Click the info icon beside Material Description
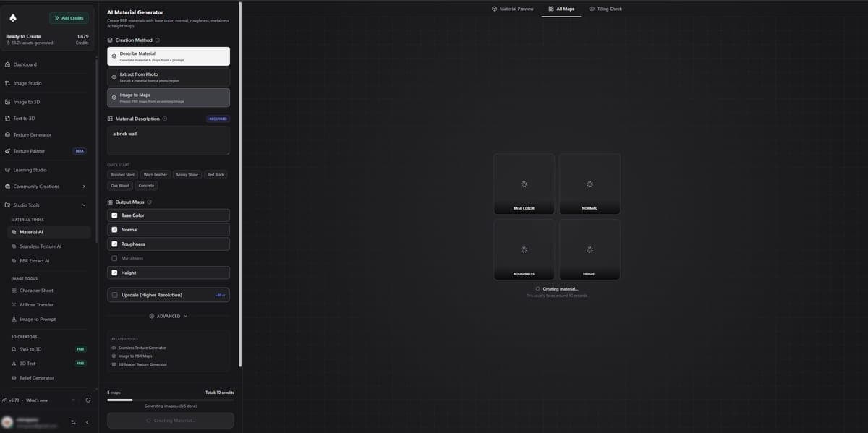 point(165,119)
